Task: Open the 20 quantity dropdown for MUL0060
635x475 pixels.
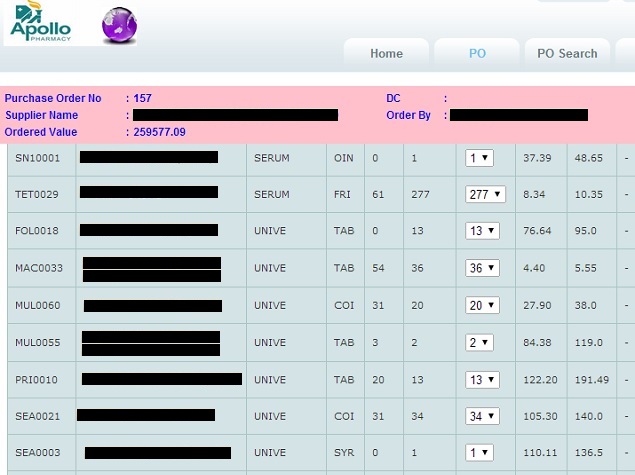Action: pos(482,306)
